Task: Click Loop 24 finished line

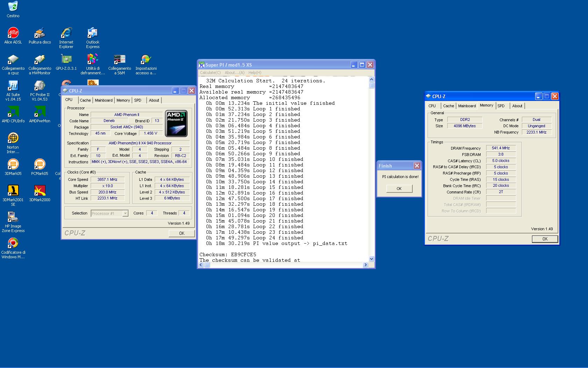Action: pyautogui.click(x=255, y=238)
